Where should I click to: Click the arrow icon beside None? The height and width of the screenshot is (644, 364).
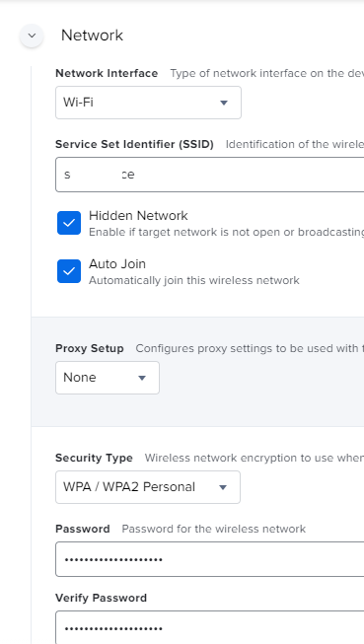click(142, 378)
